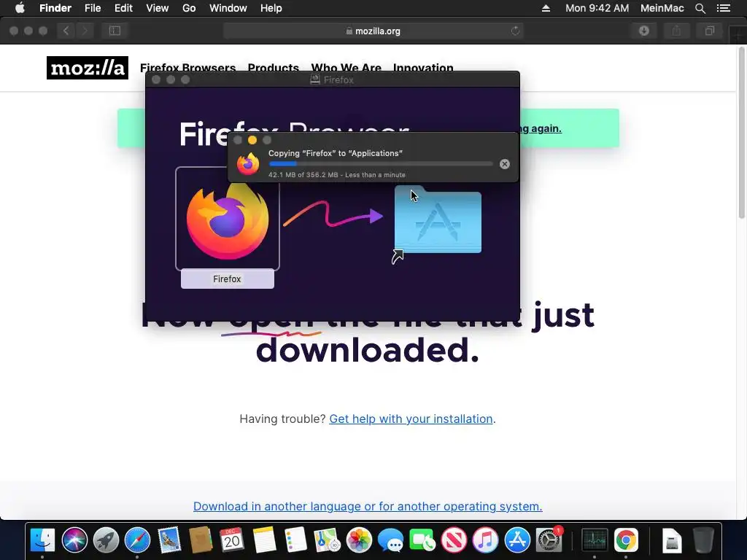Open Notification Center list icon
Image resolution: width=747 pixels, height=560 pixels.
pos(723,8)
